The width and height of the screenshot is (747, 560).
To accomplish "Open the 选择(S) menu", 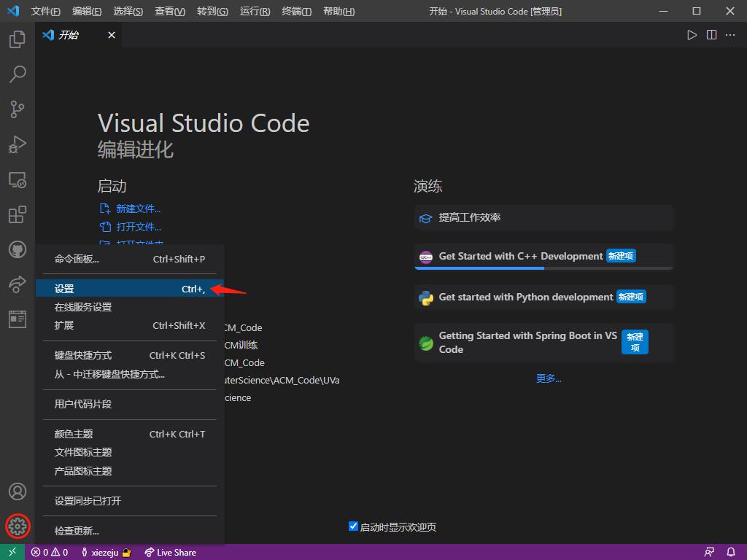I will coord(128,11).
